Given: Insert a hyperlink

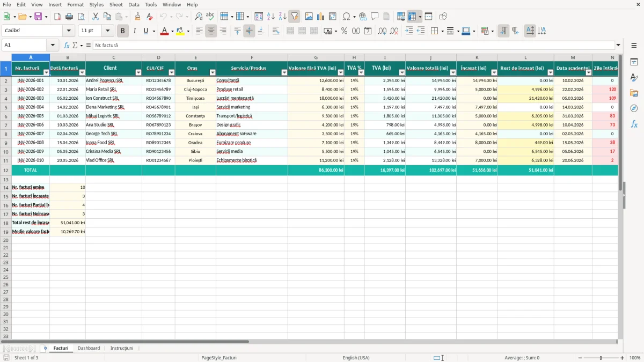Looking at the screenshot, I should [363, 17].
